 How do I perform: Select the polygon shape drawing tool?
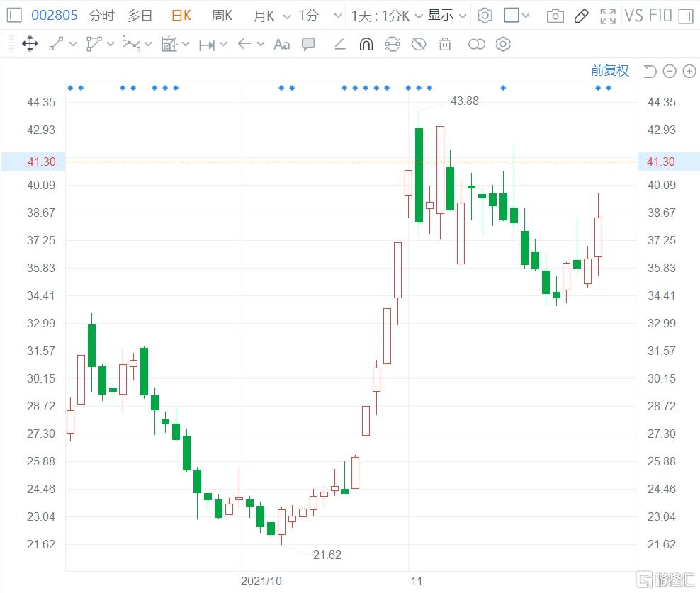point(94,44)
